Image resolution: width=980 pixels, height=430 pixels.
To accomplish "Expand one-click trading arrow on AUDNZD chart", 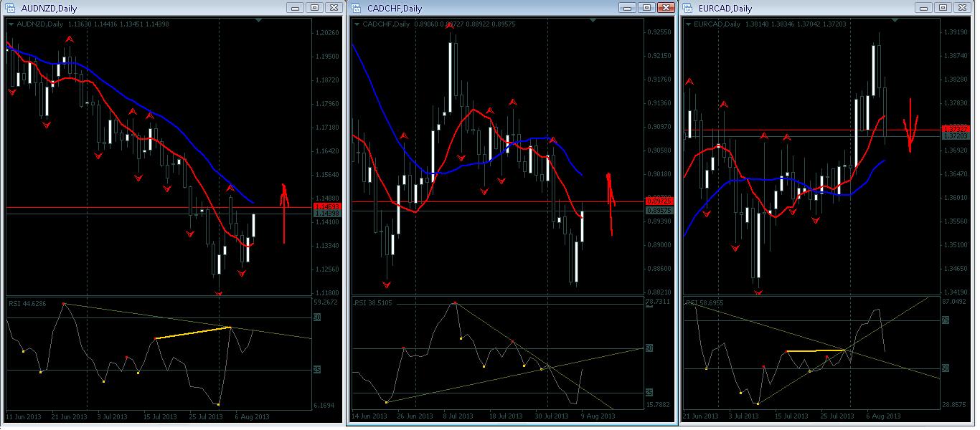I will point(11,24).
